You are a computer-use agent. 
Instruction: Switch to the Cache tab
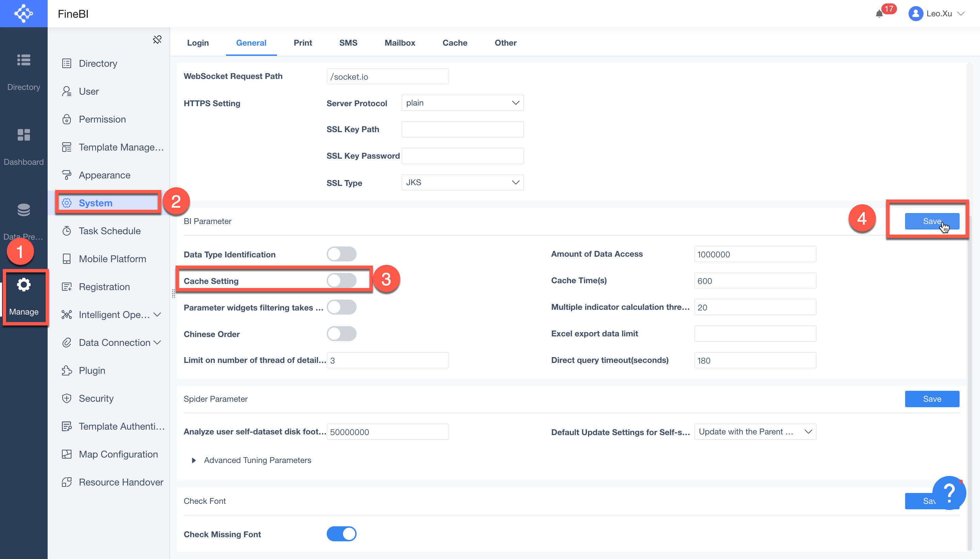454,43
